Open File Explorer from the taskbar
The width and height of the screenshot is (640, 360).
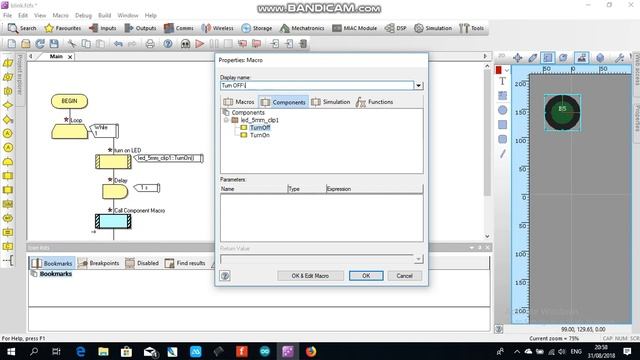pyautogui.click(x=103, y=351)
